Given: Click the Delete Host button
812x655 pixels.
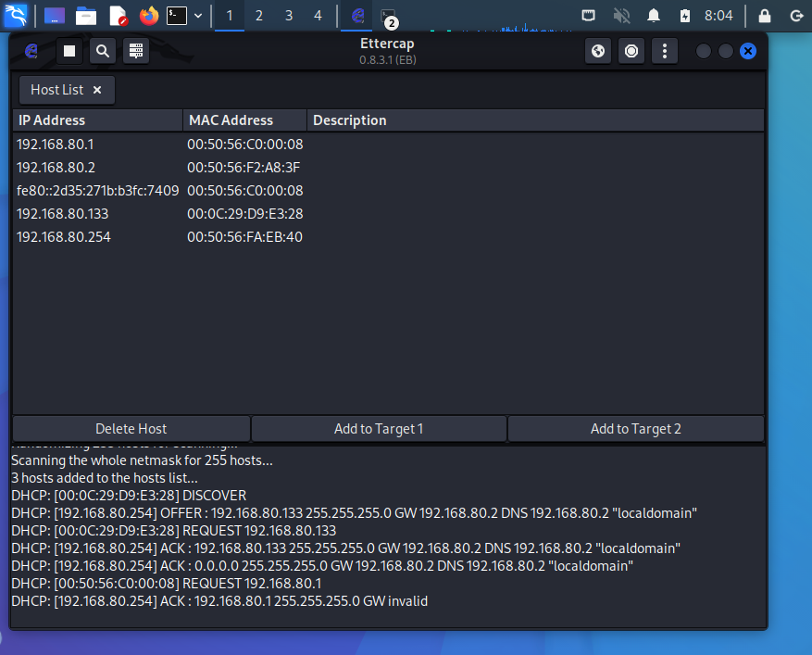Looking at the screenshot, I should click(131, 429).
